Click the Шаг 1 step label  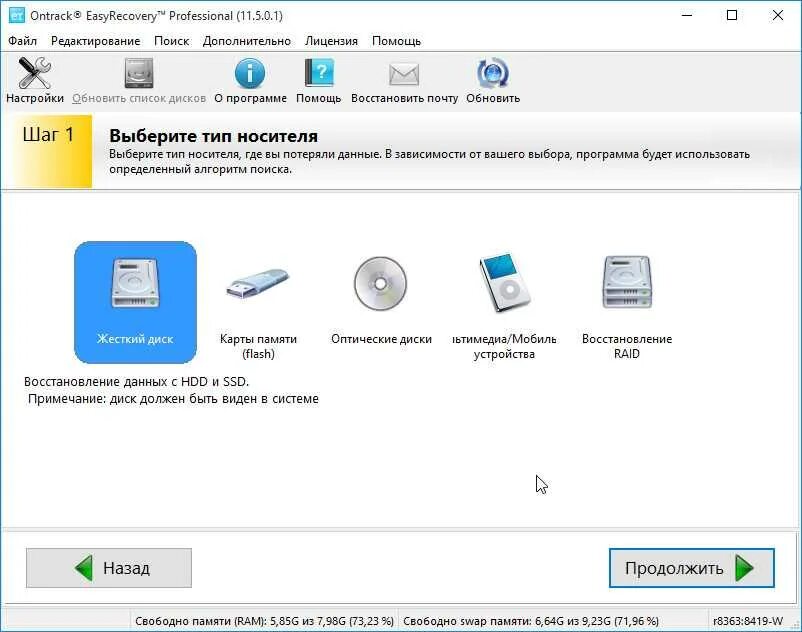click(49, 135)
